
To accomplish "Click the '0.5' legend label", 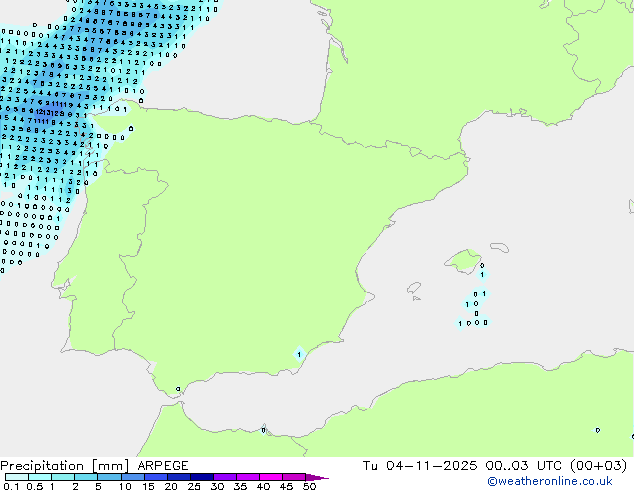I will (35, 486).
